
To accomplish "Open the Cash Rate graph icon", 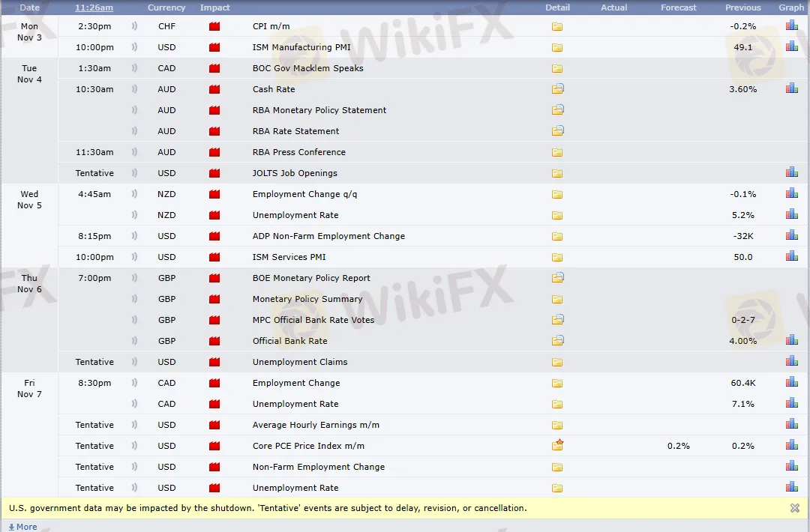I will pyautogui.click(x=791, y=88).
